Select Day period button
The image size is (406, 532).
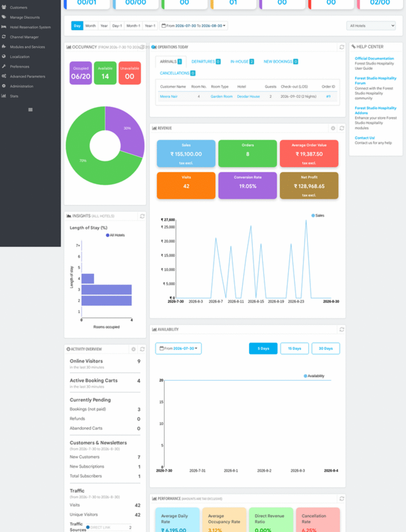pos(77,26)
